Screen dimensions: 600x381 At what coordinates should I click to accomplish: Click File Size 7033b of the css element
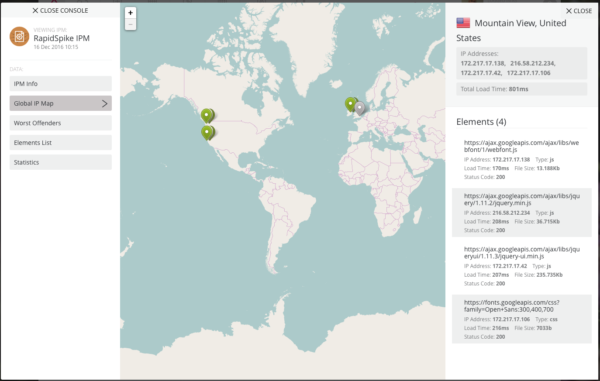pos(533,328)
